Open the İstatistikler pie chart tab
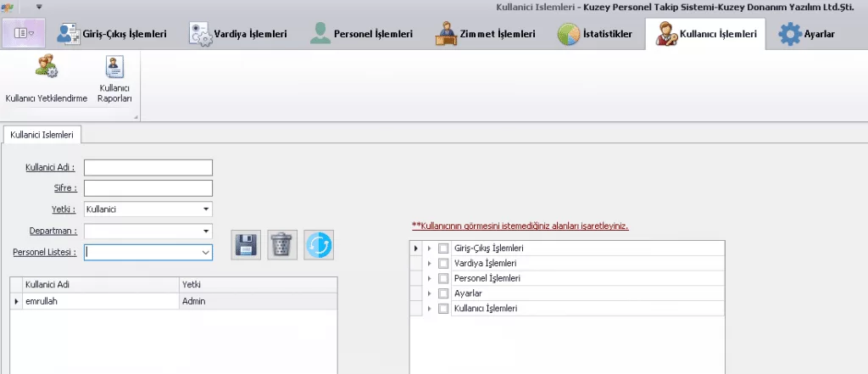 click(x=594, y=34)
